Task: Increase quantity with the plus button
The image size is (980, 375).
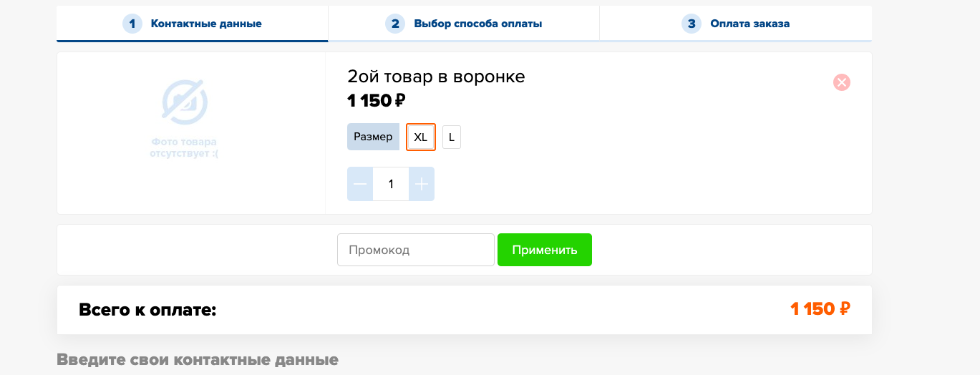Action: pyautogui.click(x=422, y=184)
